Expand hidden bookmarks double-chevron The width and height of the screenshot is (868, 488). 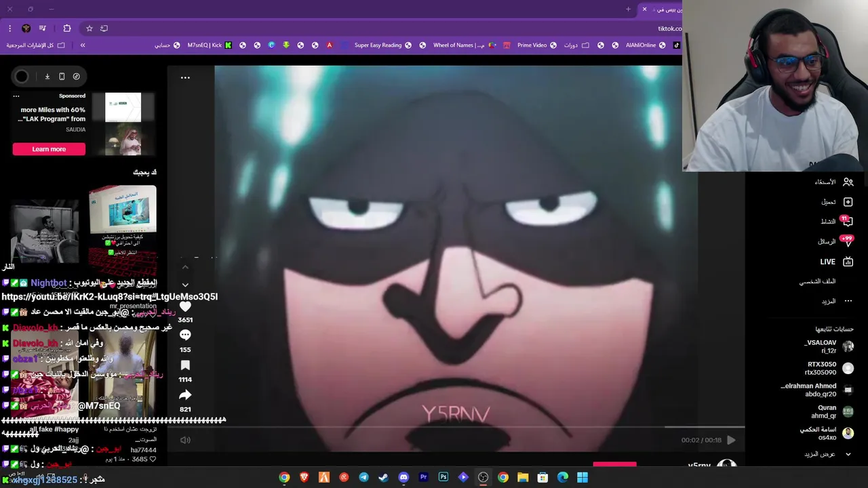[83, 45]
